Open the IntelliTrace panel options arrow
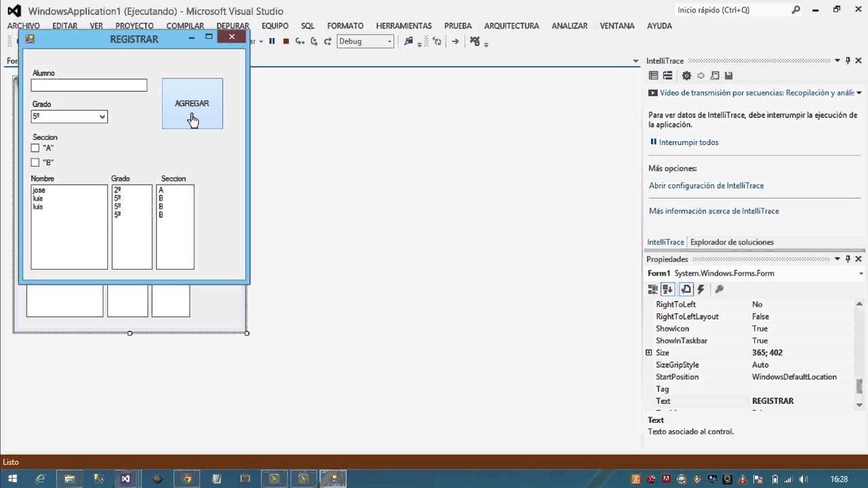Image resolution: width=868 pixels, height=488 pixels. 837,61
